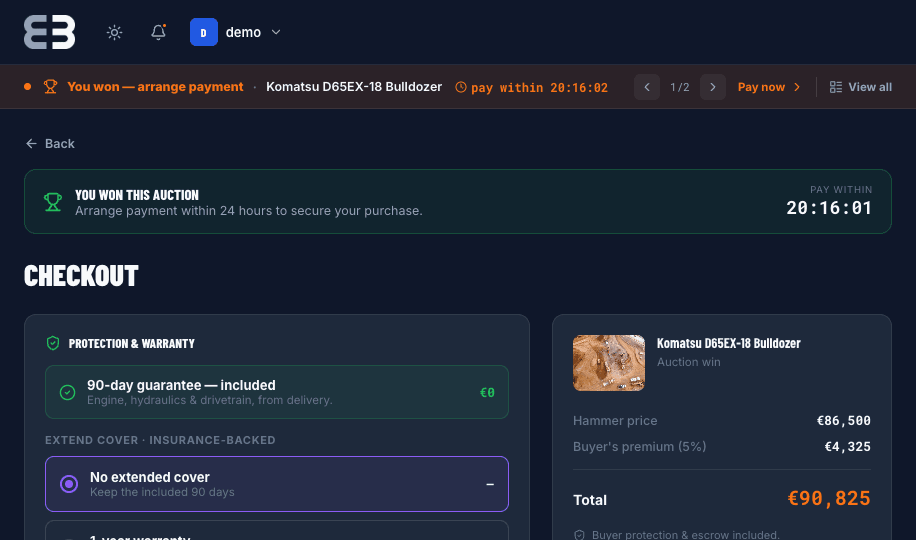Select the No extended cover radio button
This screenshot has width=916, height=540.
tap(69, 484)
